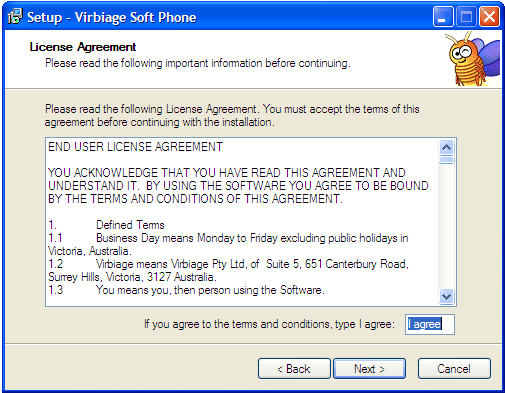This screenshot has height=393, width=505.
Task: Click the license text scroll up arrow
Action: (x=446, y=147)
